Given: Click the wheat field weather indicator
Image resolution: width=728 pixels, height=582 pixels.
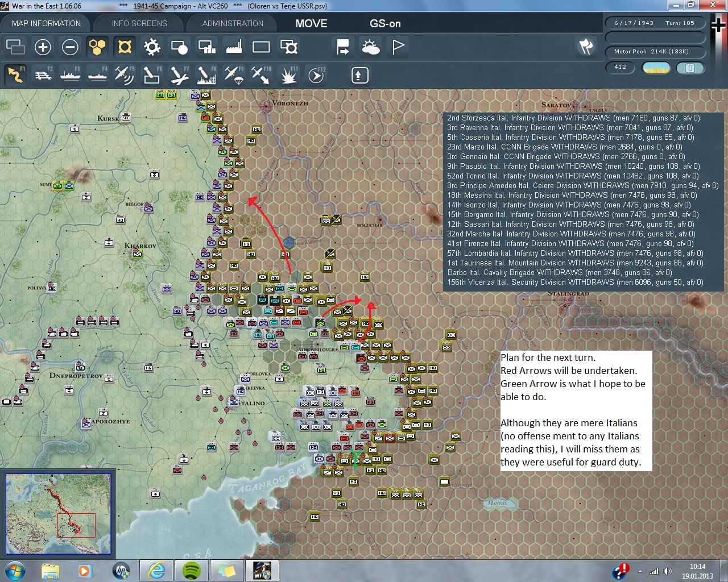Looking at the screenshot, I should (x=656, y=68).
